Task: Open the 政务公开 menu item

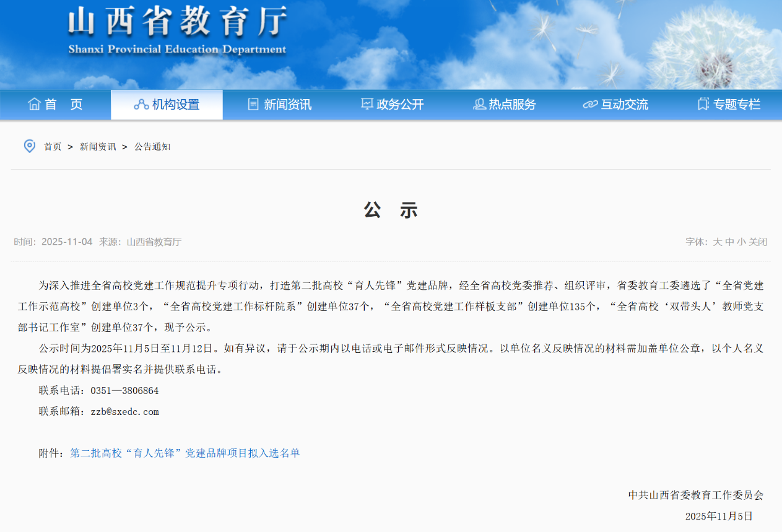Action: (400, 105)
